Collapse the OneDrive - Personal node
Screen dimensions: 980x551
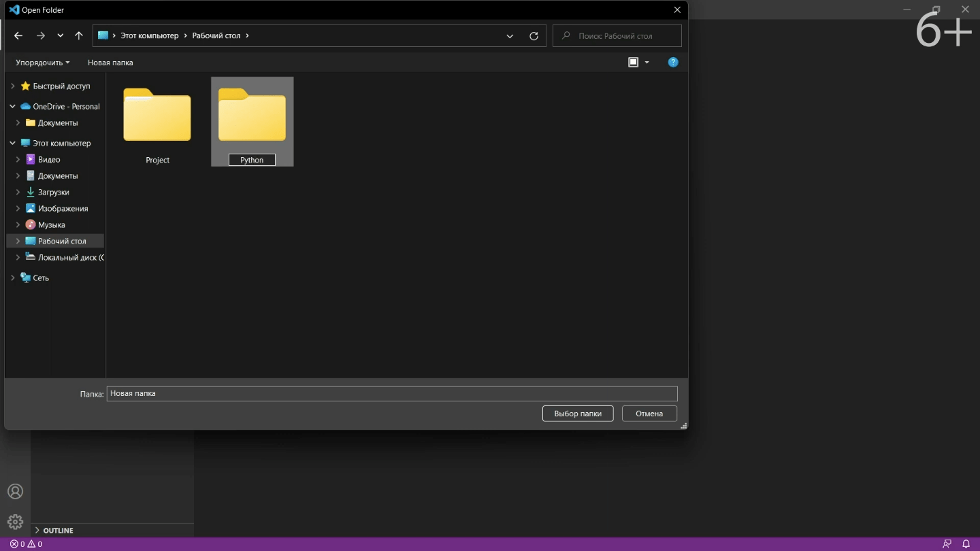[12, 107]
